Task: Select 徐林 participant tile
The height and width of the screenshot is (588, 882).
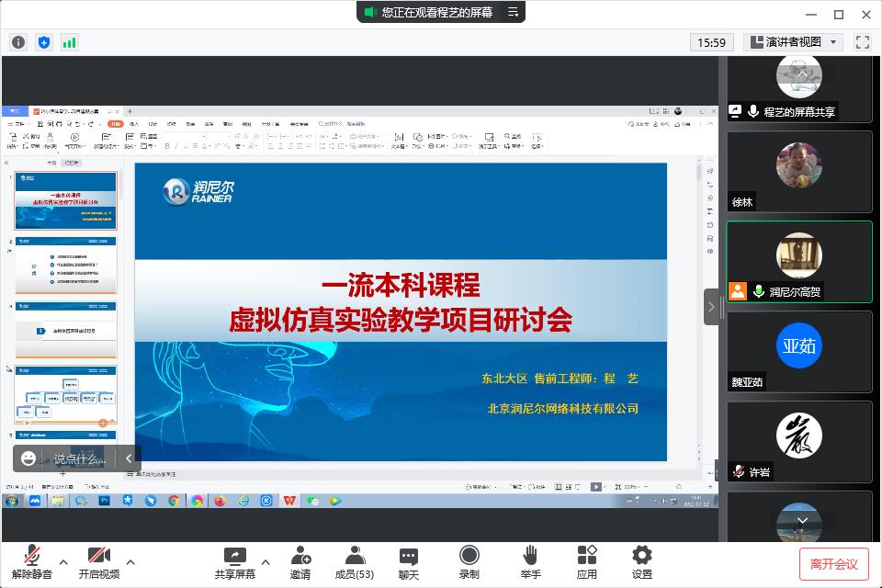Action: tap(799, 172)
